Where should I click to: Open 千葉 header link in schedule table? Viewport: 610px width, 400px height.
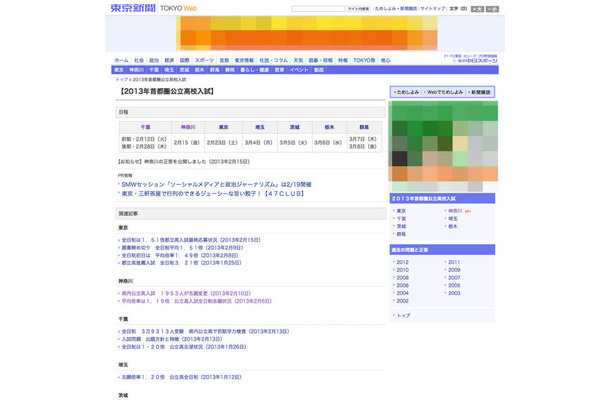[145, 127]
